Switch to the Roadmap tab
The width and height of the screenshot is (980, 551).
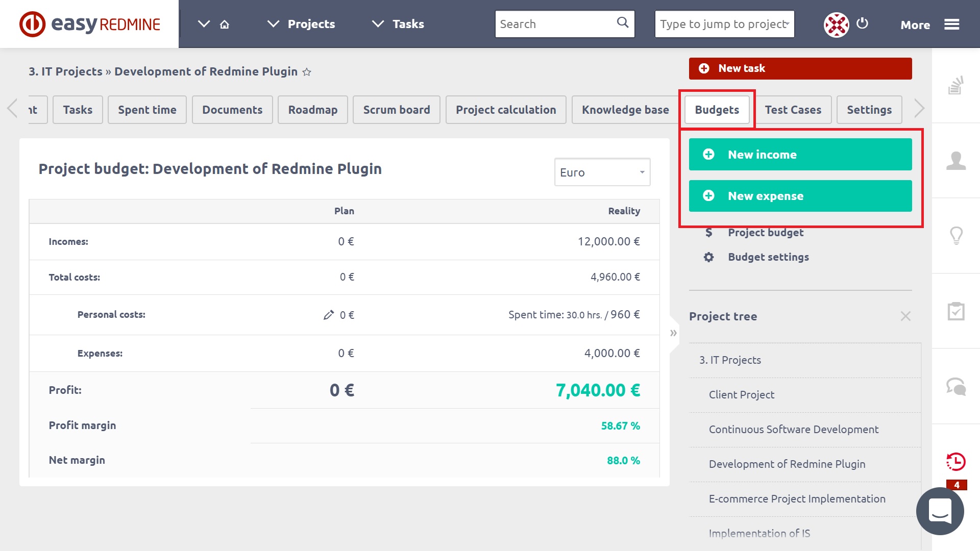click(x=313, y=110)
